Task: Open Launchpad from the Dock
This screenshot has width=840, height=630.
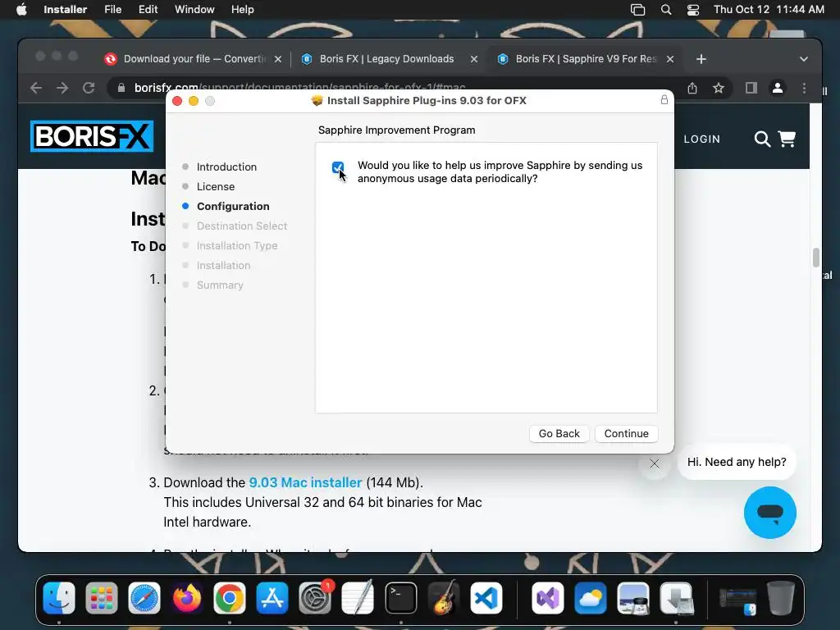Action: click(101, 598)
